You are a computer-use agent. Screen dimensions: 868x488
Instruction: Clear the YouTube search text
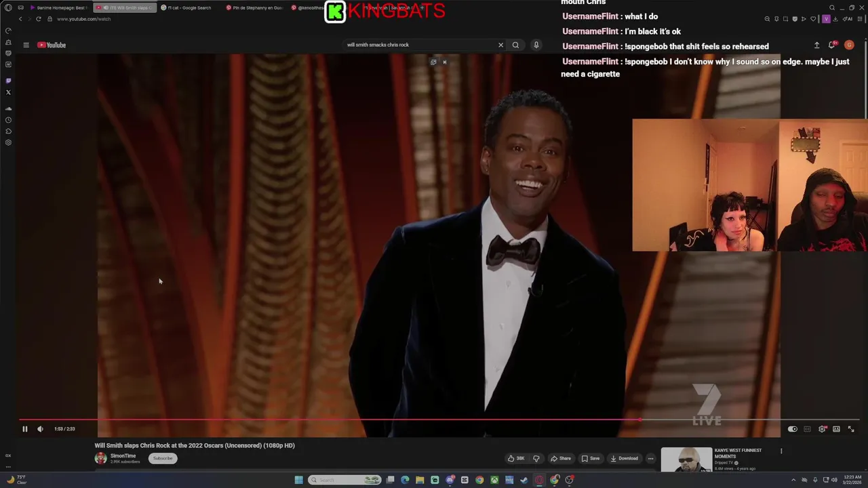(x=500, y=45)
